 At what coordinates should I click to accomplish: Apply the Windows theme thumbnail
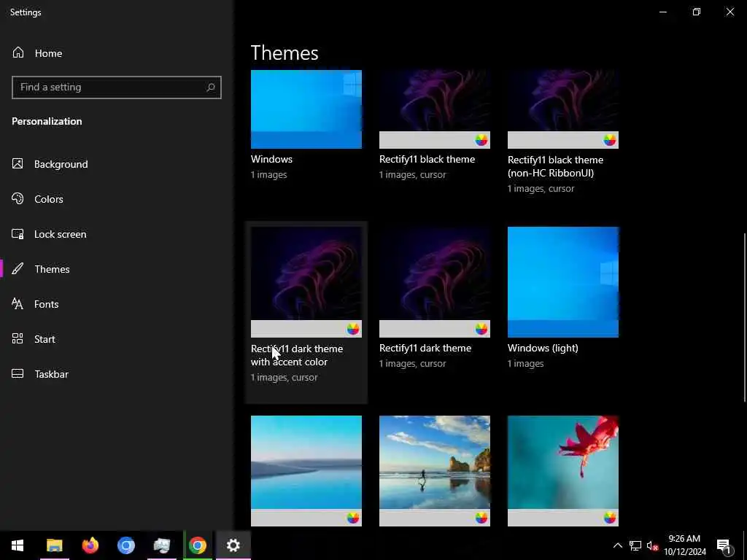[306, 109]
